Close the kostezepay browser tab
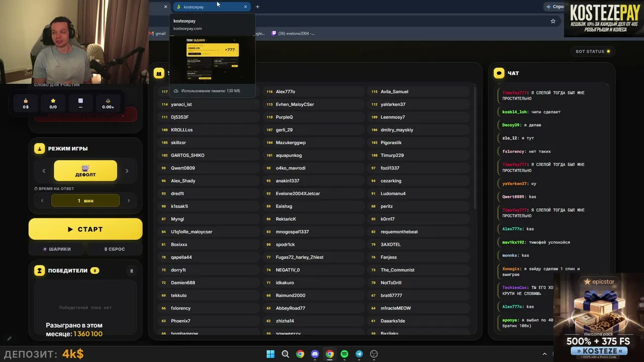The height and width of the screenshot is (362, 644). (x=246, y=7)
